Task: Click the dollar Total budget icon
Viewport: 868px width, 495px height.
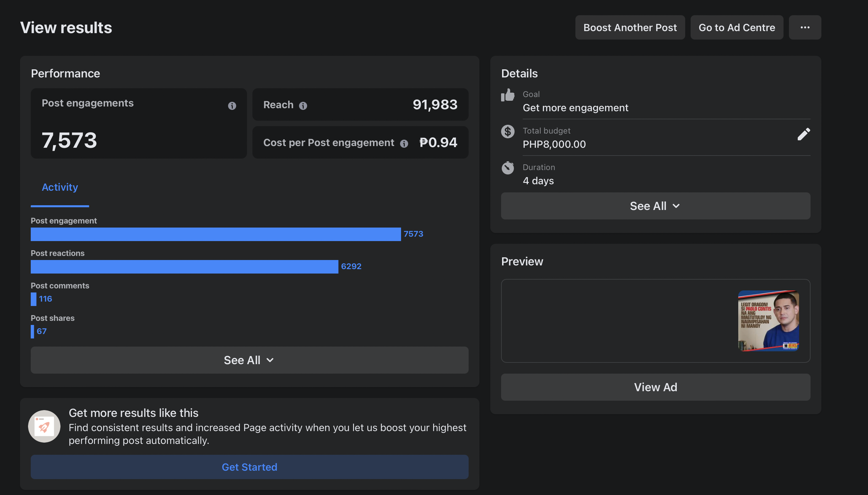Action: pyautogui.click(x=507, y=132)
